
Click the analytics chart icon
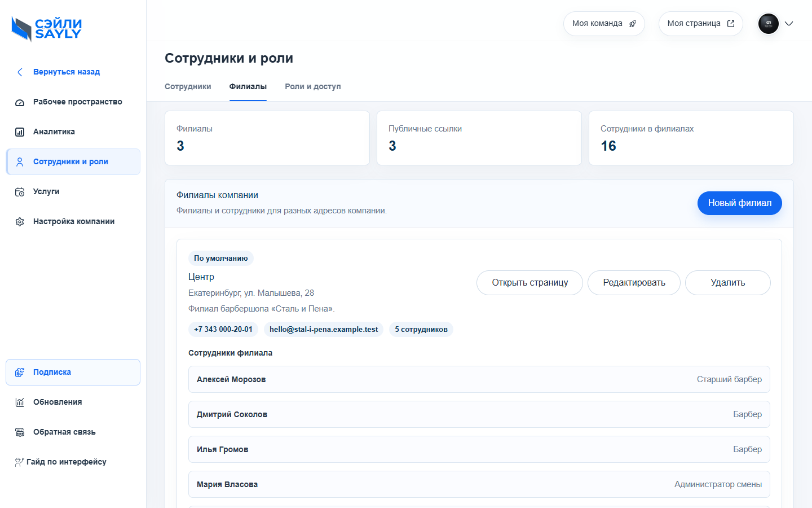(20, 132)
